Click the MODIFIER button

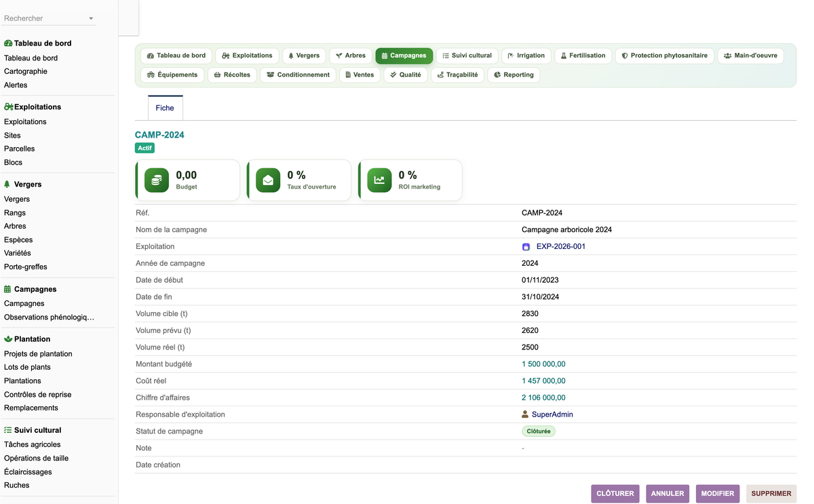718,494
